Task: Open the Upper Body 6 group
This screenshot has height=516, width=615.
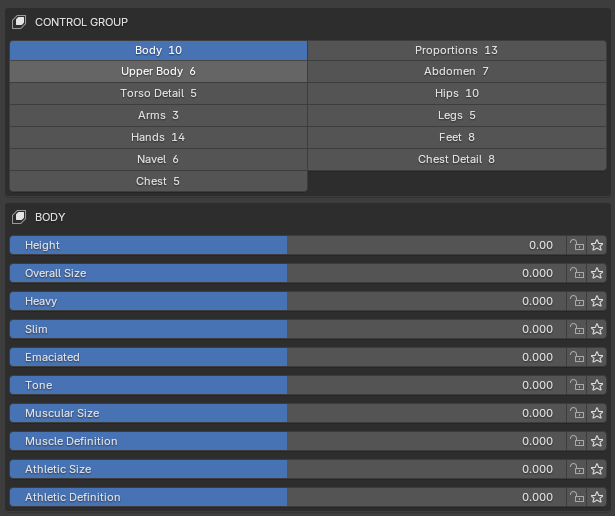Action: click(158, 71)
